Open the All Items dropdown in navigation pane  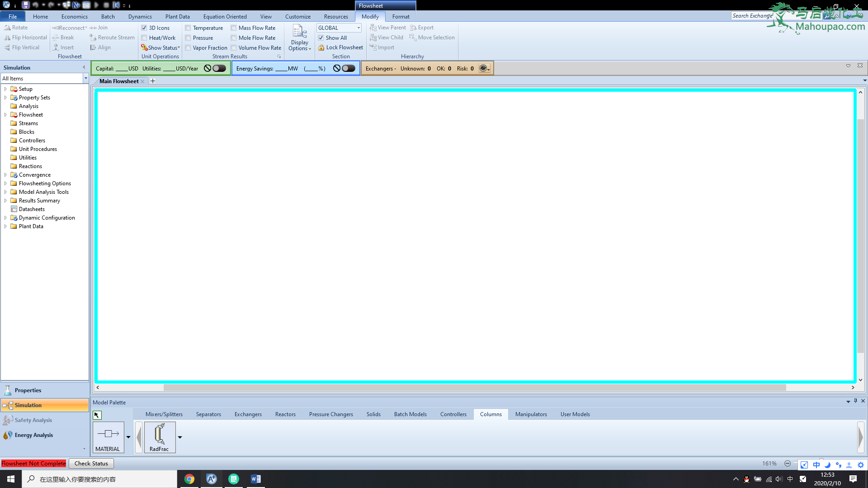click(85, 79)
